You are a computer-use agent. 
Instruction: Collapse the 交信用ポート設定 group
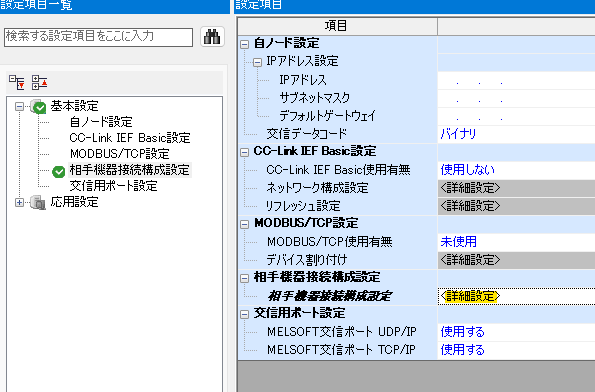click(245, 314)
